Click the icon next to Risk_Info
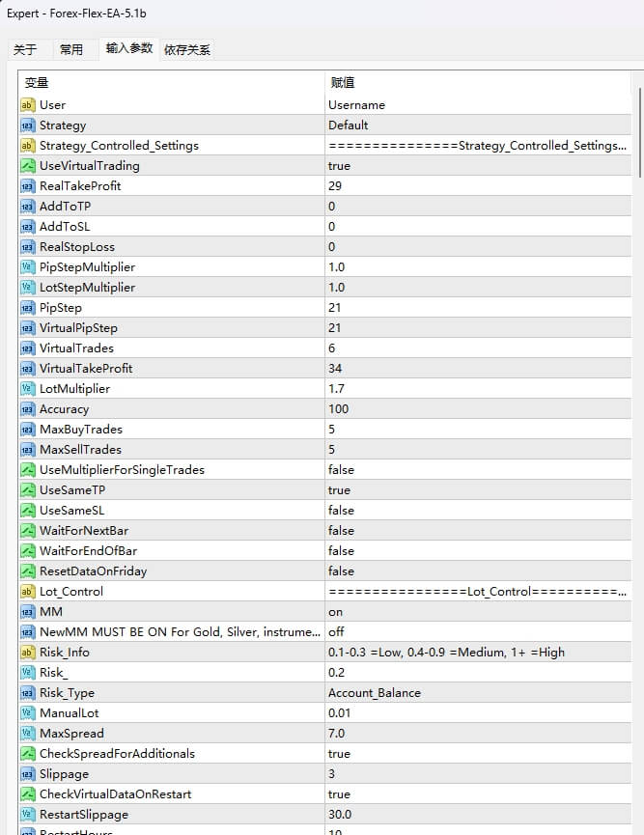Screen dimensions: 644x835 click(x=28, y=653)
